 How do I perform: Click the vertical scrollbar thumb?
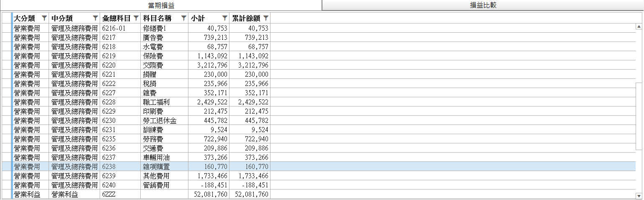point(639,116)
